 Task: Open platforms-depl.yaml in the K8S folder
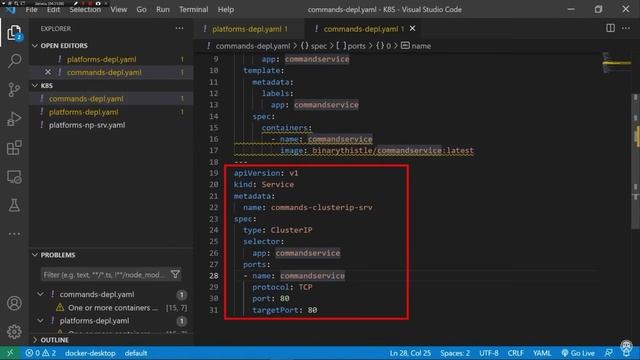click(111, 112)
